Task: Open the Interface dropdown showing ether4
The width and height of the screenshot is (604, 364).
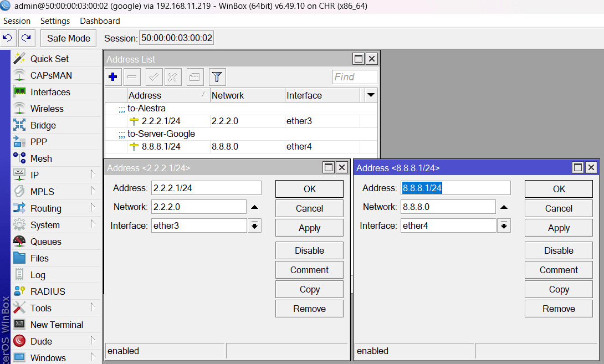Action: 504,225
